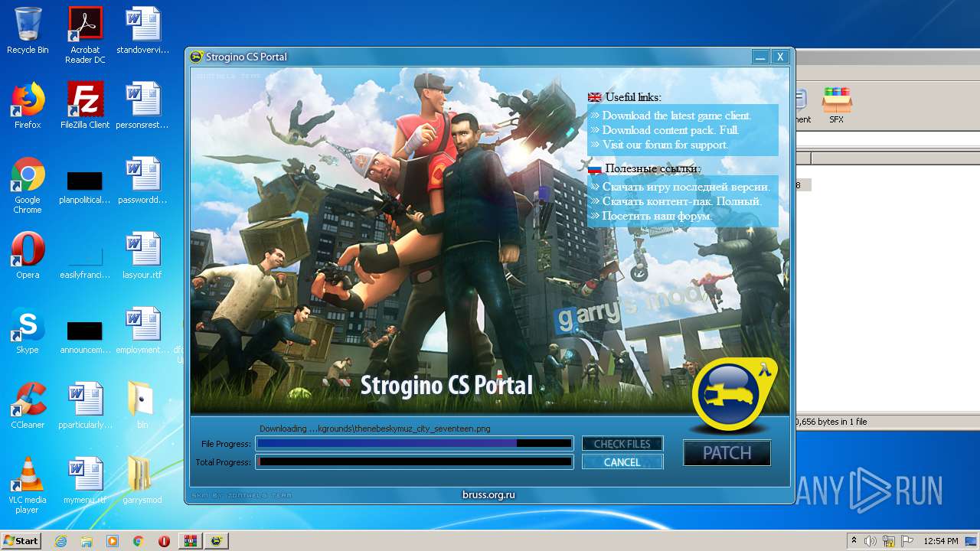
Task: Switch to Strogino CS Portal taskbar button
Action: 217,541
